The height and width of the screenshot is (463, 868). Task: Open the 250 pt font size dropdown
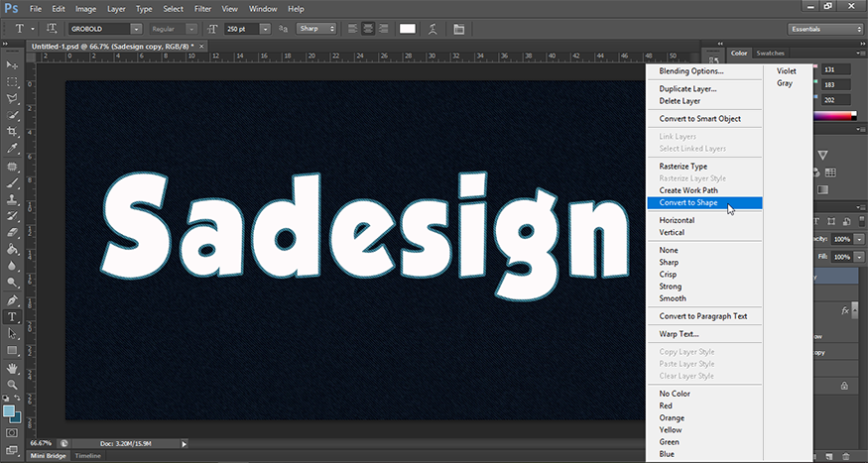(x=266, y=29)
